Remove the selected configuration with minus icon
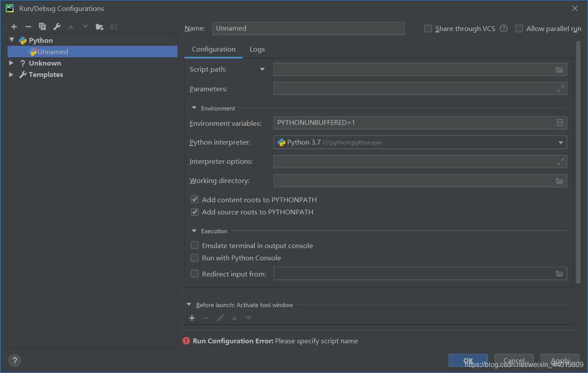Image resolution: width=588 pixels, height=373 pixels. click(x=28, y=26)
